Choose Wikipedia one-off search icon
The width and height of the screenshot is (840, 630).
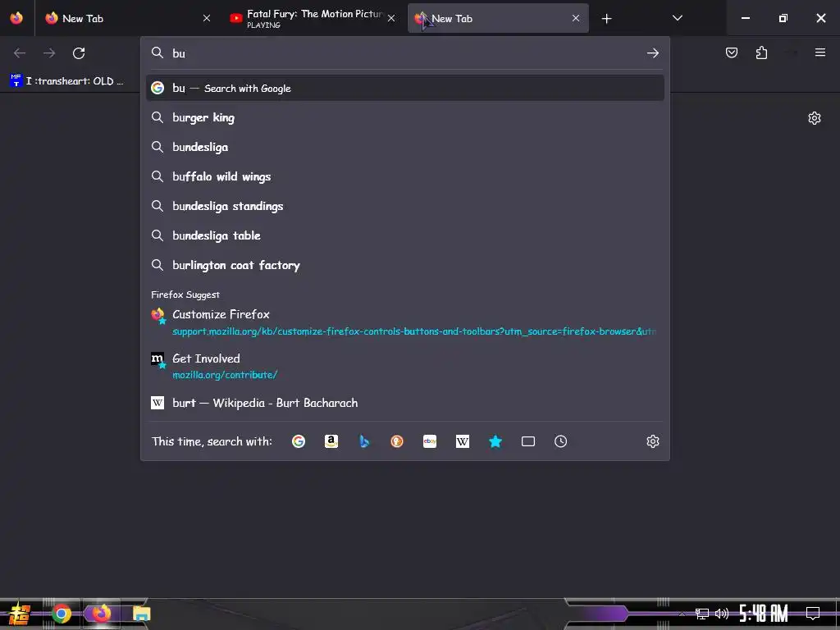pos(463,441)
